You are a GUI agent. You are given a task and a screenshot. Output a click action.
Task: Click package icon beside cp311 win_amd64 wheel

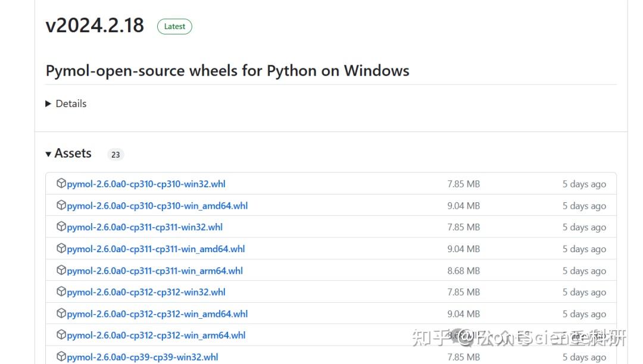[61, 249]
